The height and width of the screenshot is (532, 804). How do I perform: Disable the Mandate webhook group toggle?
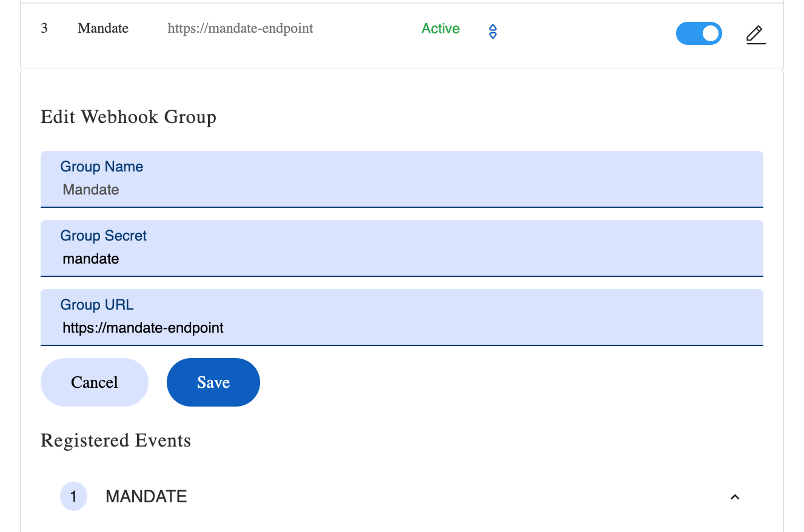coord(698,33)
